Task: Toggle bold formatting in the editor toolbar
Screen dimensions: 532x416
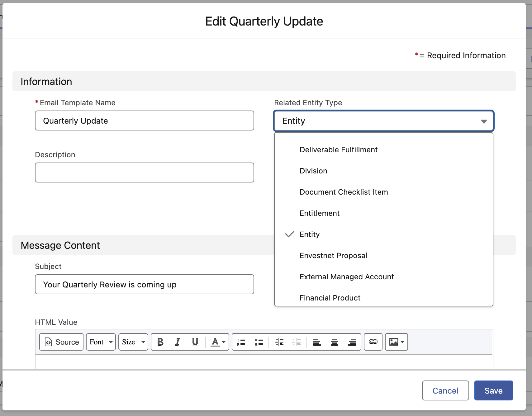Action: tap(160, 342)
